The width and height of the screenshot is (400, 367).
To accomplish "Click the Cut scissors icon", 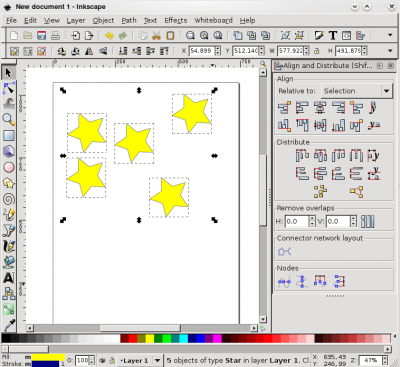I will pos(157,35).
